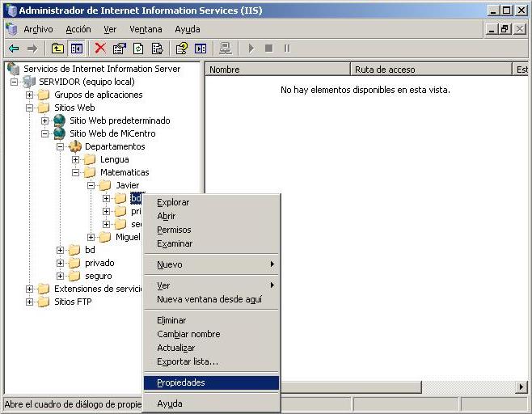The width and height of the screenshot is (532, 414).
Task: Click the green Refresh toolbar icon
Action: point(138,49)
